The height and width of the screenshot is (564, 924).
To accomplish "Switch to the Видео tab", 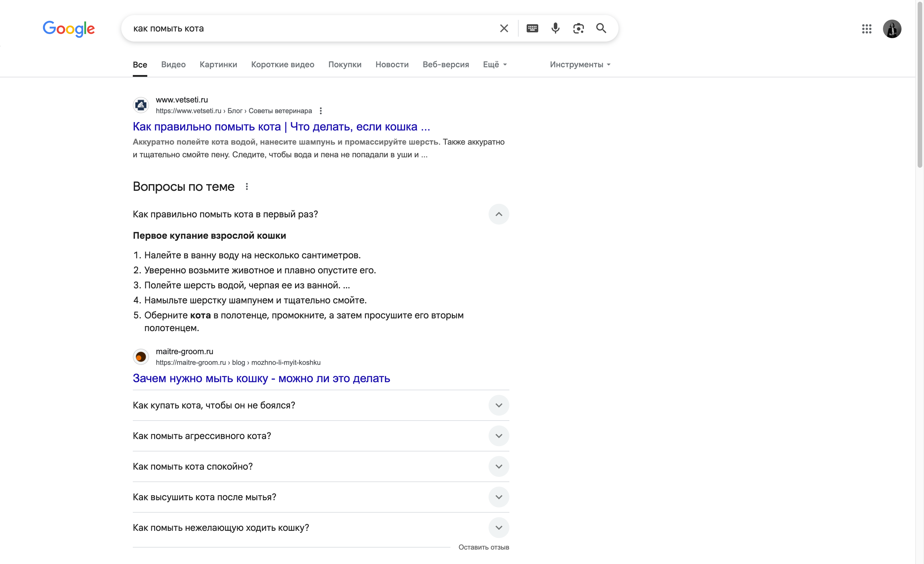I will click(173, 64).
